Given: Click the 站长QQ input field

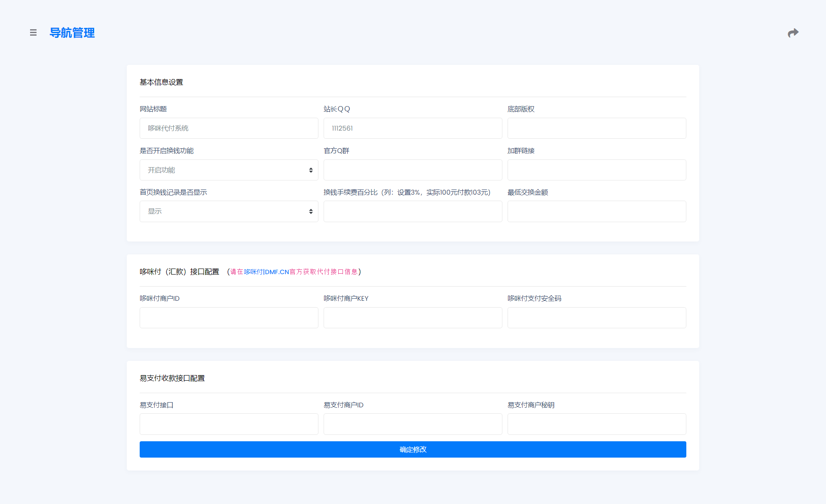Looking at the screenshot, I should tap(413, 128).
